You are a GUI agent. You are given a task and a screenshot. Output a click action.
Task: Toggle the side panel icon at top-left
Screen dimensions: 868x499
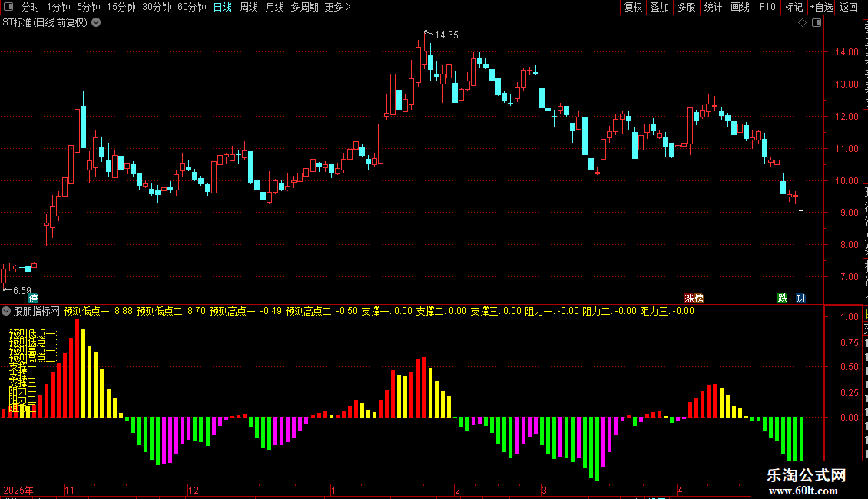coord(8,7)
